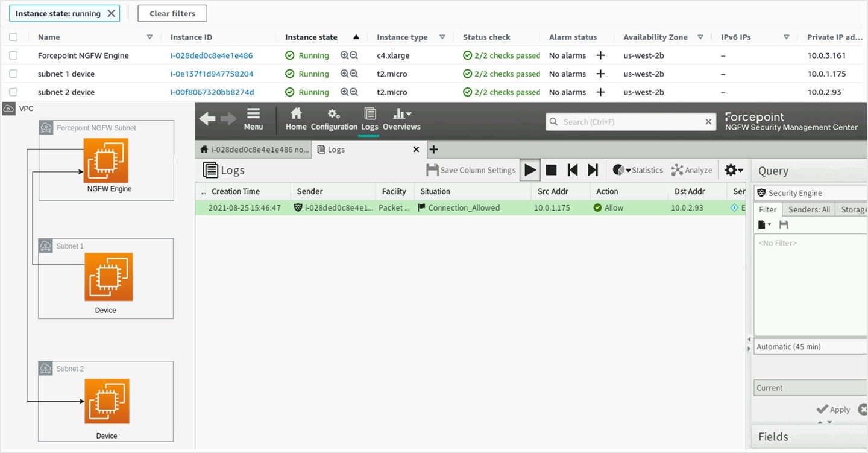Close the Logs tab
868x453 pixels.
(x=416, y=150)
